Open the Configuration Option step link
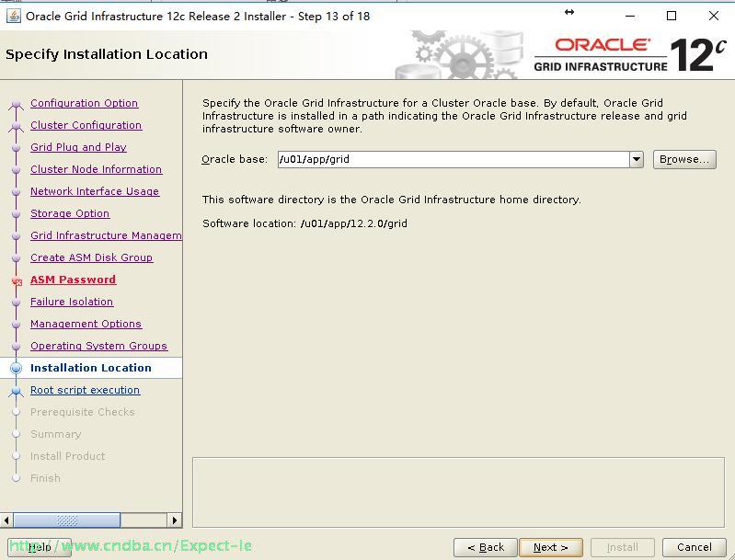735x560 pixels. [84, 103]
